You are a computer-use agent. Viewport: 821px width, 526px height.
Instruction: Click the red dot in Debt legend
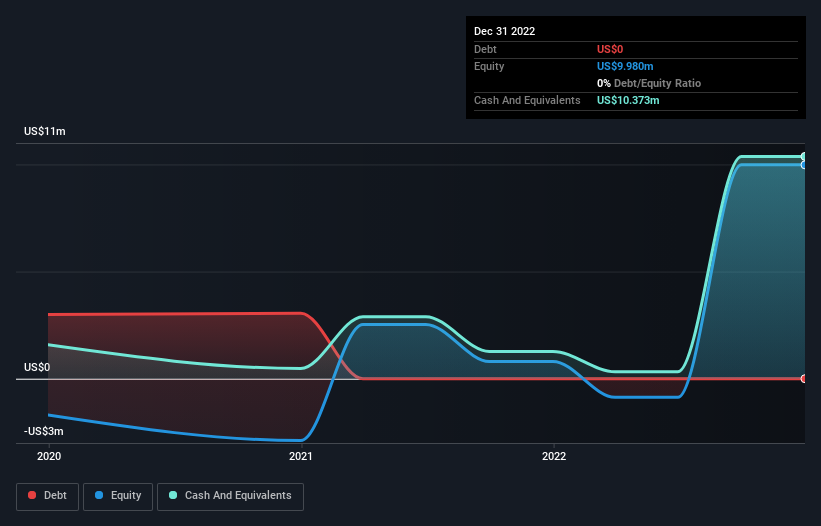[x=32, y=495]
